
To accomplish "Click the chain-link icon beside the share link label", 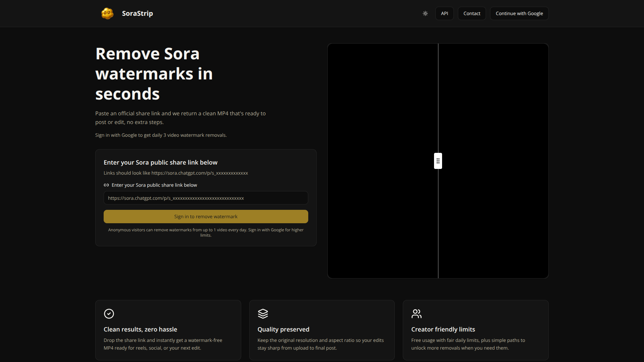I will (106, 185).
